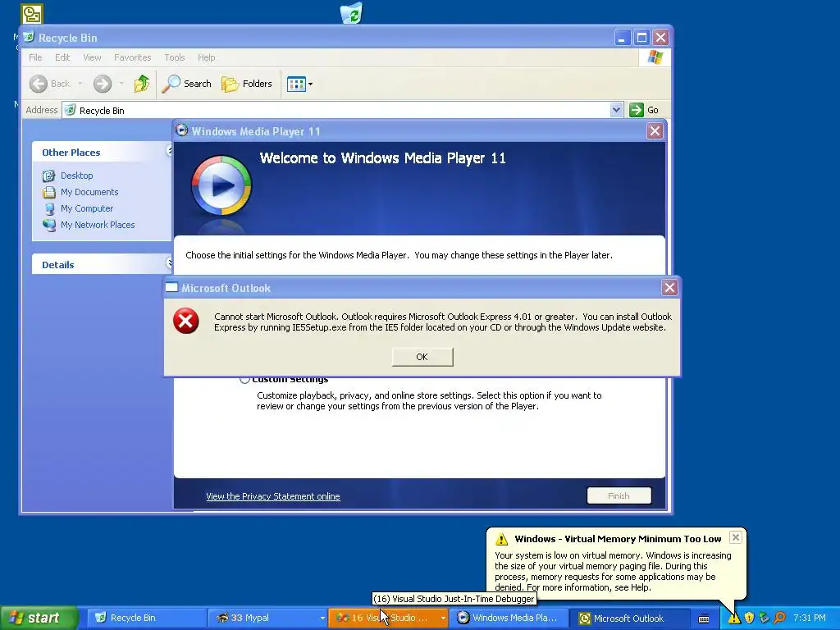Close the Microsoft Outlook error dialog
The width and height of the screenshot is (840, 630).
[x=669, y=288]
